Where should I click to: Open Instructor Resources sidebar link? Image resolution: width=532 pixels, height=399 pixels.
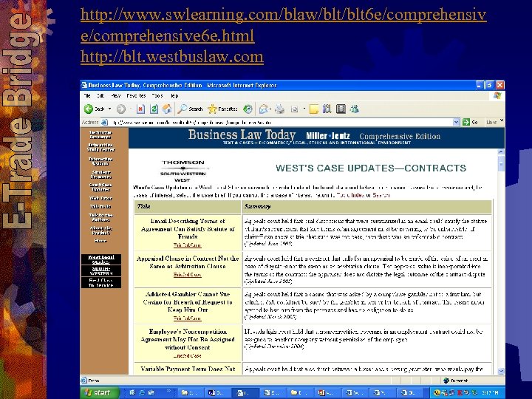[100, 134]
